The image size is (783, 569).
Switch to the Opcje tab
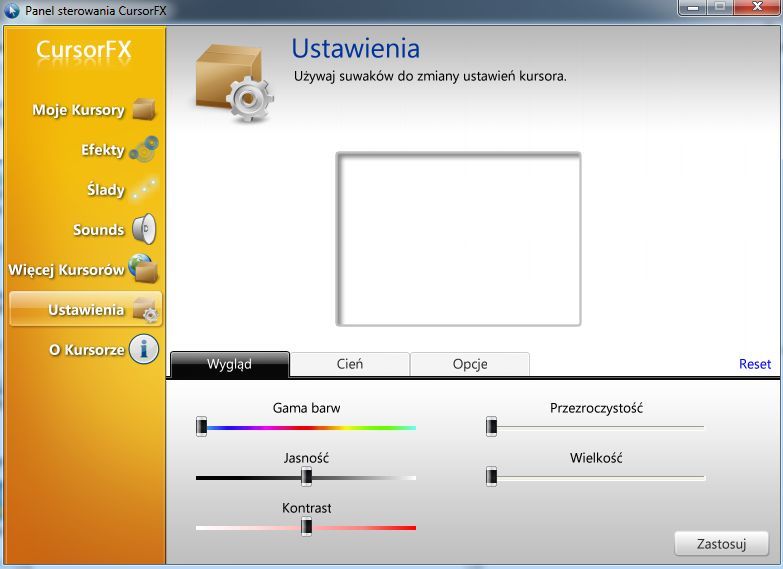470,364
